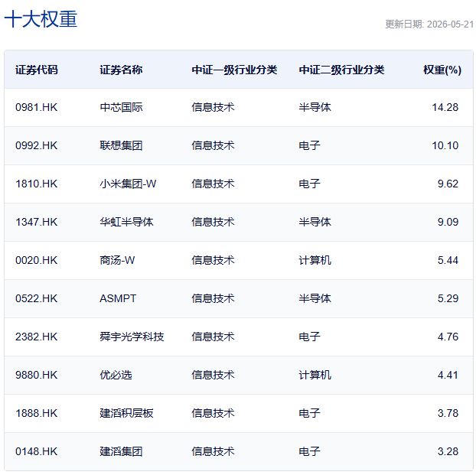Click weight value 9.09
The width and height of the screenshot is (476, 475).
448,222
